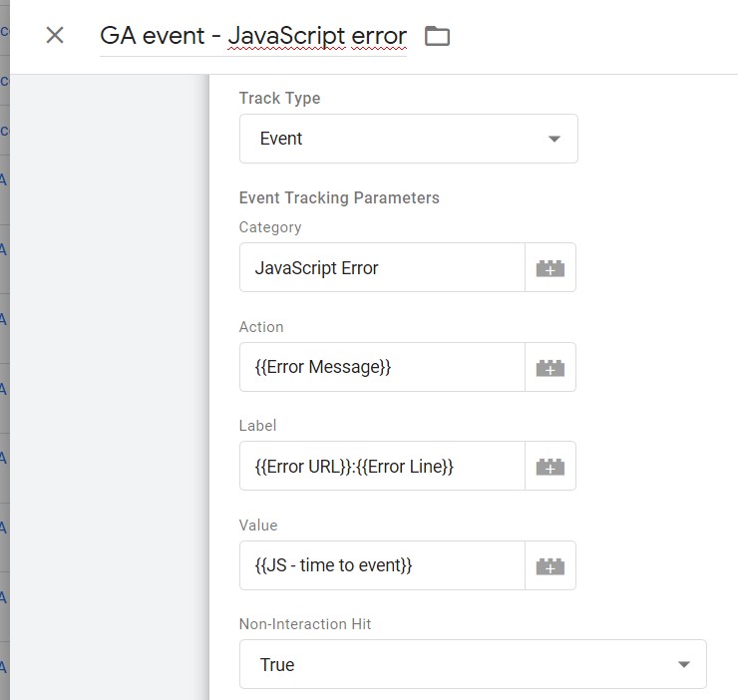This screenshot has width=738, height=700.
Task: Expand the Non-Interaction Hit dropdown showing True
Action: 472,664
